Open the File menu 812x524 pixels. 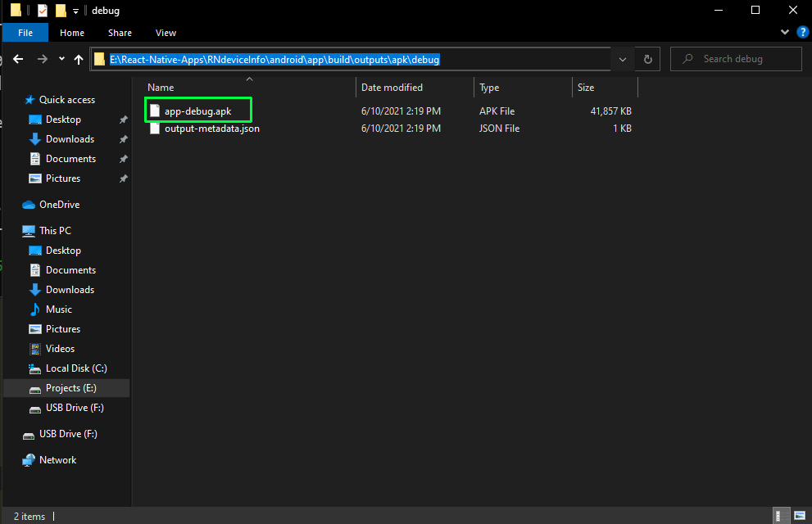click(25, 33)
